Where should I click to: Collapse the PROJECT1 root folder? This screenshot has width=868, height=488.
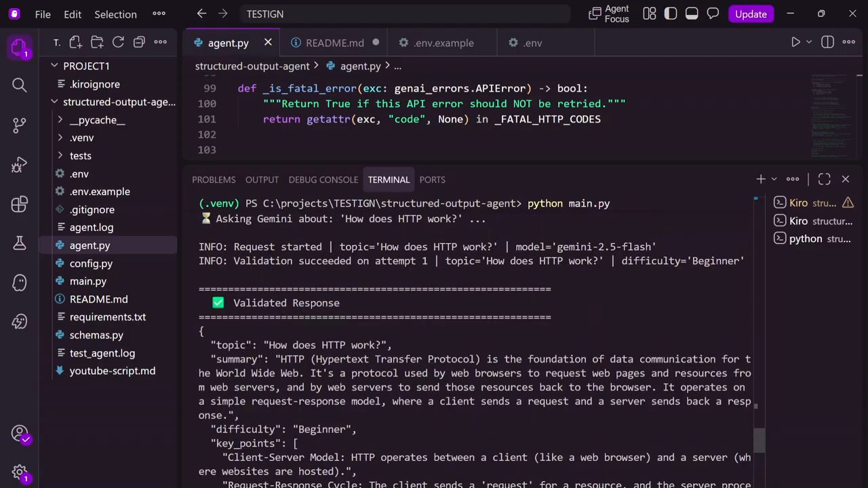54,66
